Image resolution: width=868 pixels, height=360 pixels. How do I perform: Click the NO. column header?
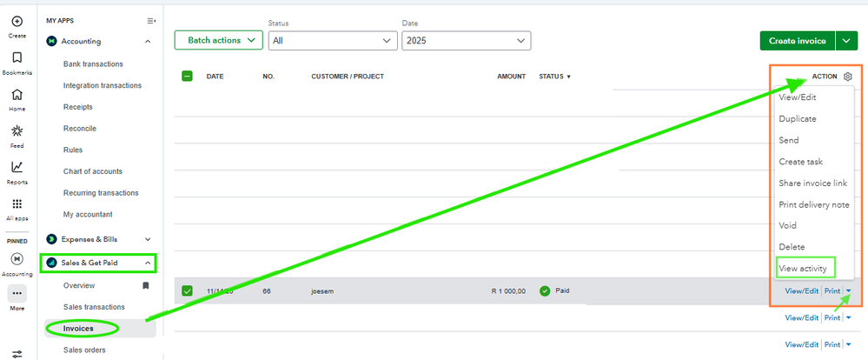coord(268,77)
